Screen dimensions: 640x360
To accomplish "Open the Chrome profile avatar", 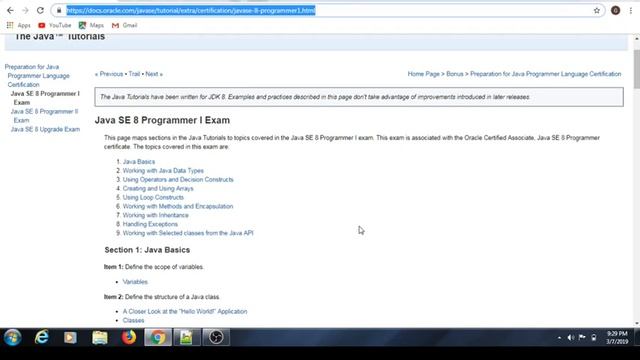I will pyautogui.click(x=616, y=11).
